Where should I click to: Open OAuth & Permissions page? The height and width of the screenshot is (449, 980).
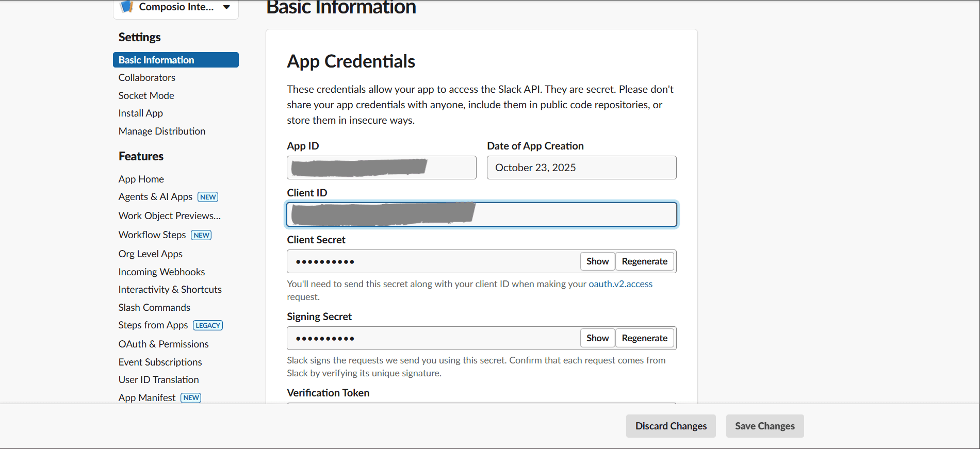coord(164,344)
